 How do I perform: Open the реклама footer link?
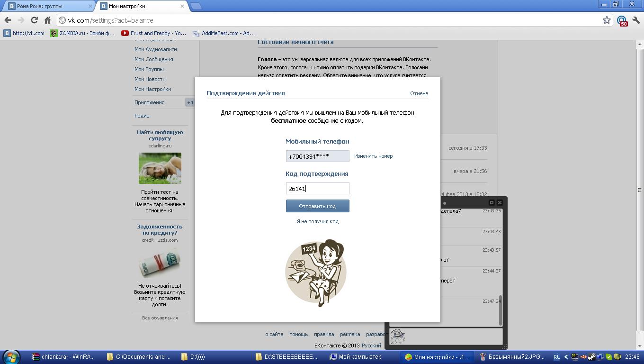[x=350, y=334]
